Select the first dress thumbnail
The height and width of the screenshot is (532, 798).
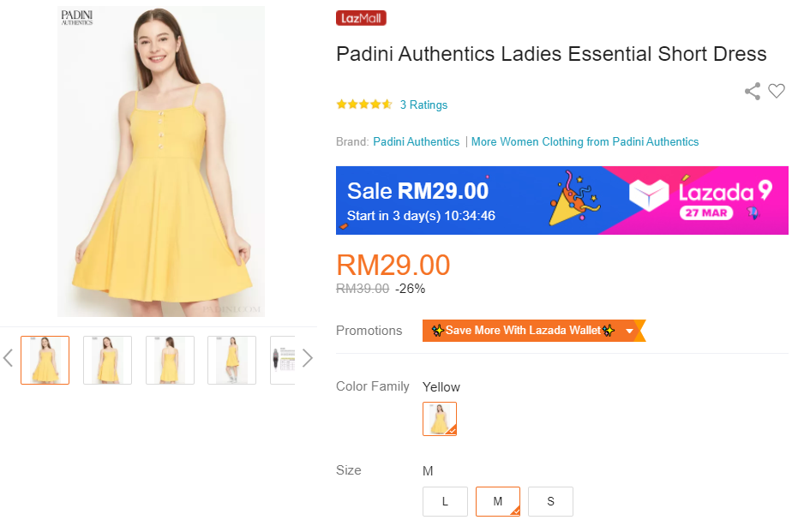(x=45, y=360)
